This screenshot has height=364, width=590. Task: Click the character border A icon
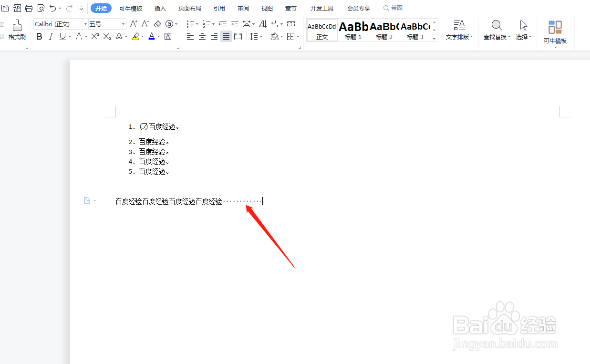[168, 36]
